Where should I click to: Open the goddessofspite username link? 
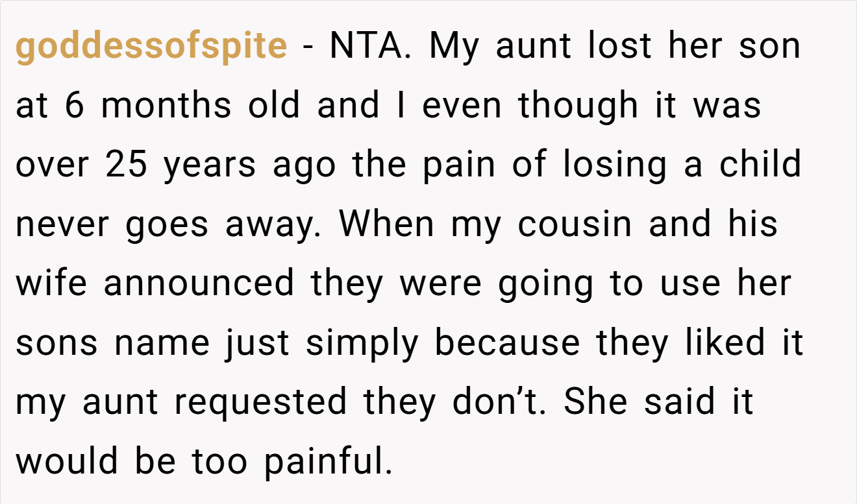coord(151,47)
